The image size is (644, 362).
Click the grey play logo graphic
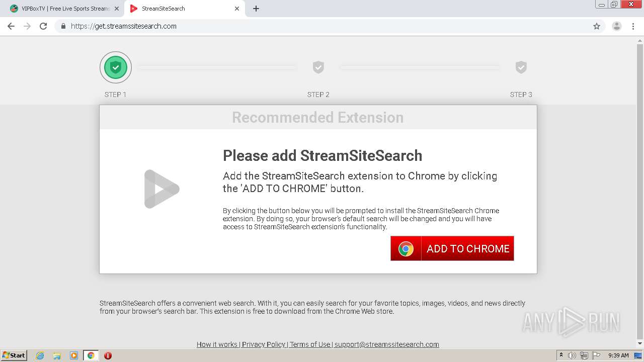162,189
